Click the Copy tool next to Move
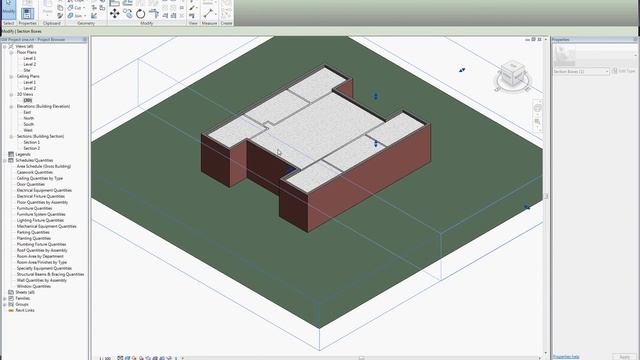Viewport: 640px width, 360px height. tap(128, 14)
